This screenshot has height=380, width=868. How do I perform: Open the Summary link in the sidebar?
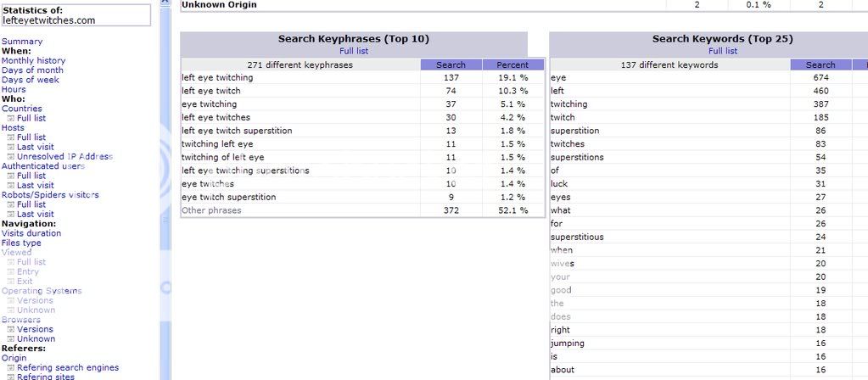point(22,42)
